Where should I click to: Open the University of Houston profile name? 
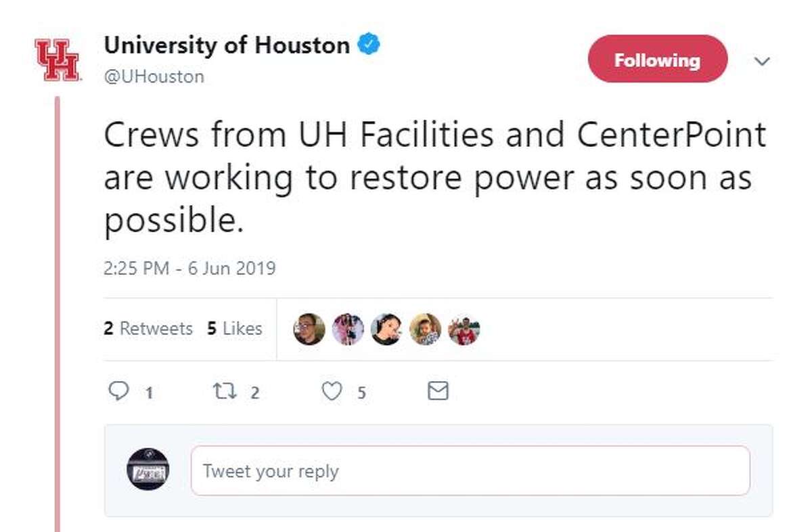(x=226, y=46)
